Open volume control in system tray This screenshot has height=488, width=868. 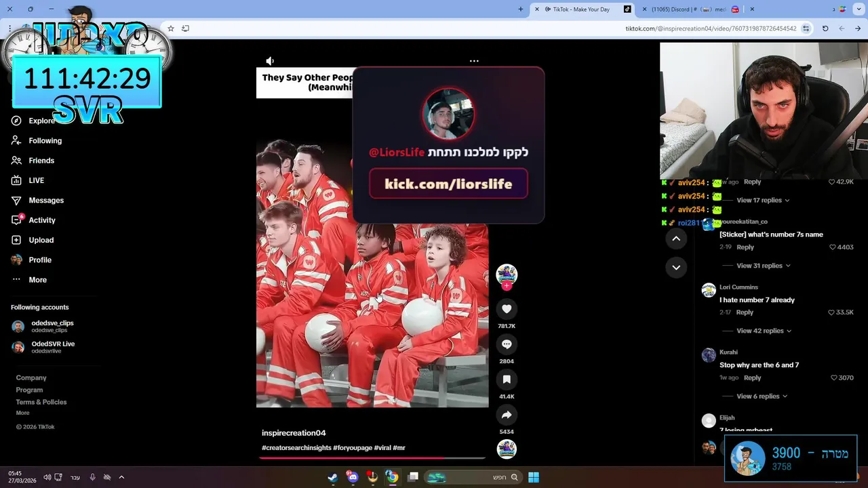[47, 477]
